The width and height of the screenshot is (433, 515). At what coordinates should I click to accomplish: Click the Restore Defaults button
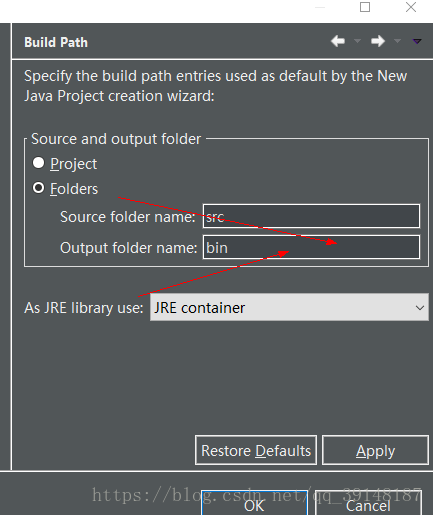tap(256, 450)
